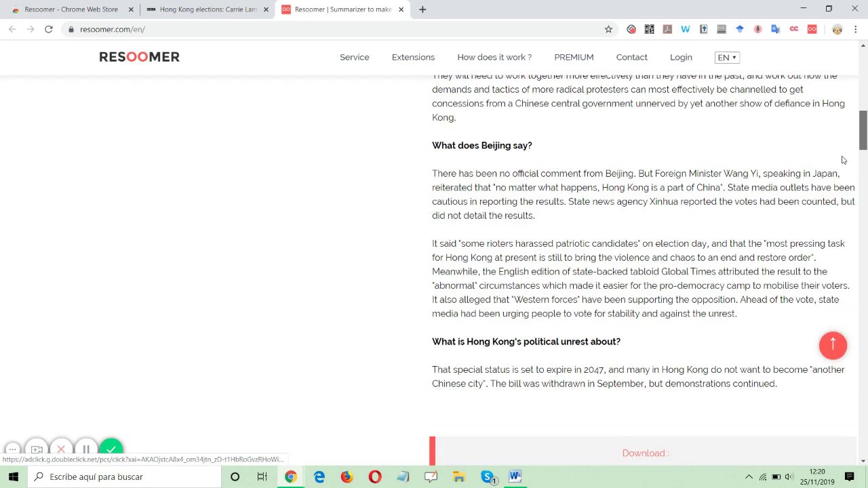Open the EN language dropdown
Viewport: 868px width, 488px height.
click(x=727, y=58)
